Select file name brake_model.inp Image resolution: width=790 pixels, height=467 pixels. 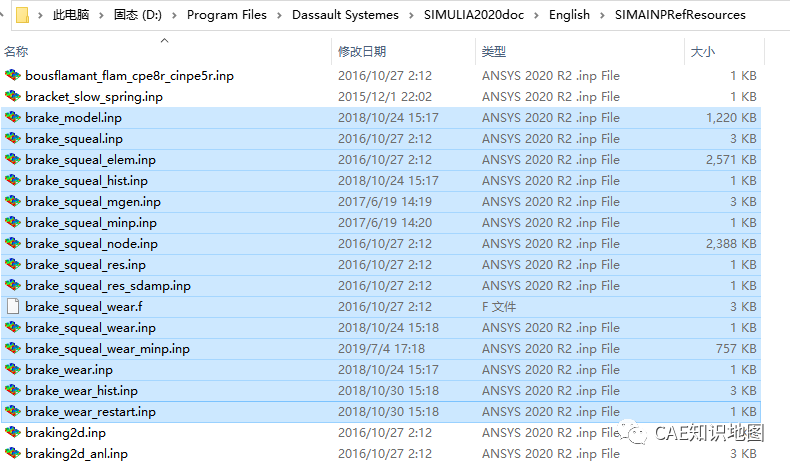(x=74, y=117)
